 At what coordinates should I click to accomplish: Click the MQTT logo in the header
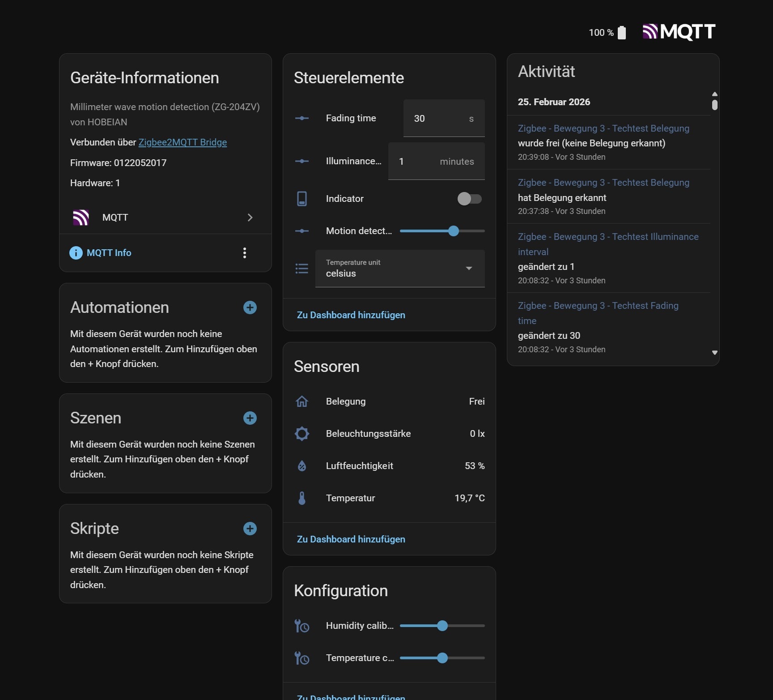pyautogui.click(x=679, y=32)
